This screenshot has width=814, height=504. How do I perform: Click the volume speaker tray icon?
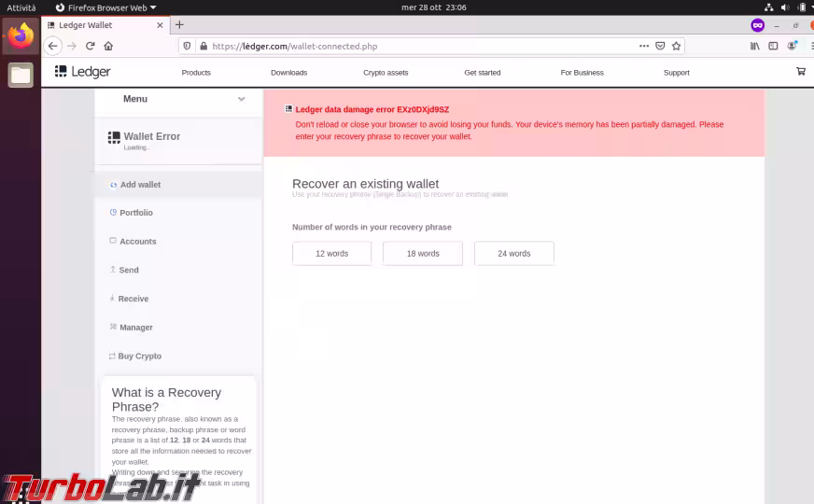point(785,7)
